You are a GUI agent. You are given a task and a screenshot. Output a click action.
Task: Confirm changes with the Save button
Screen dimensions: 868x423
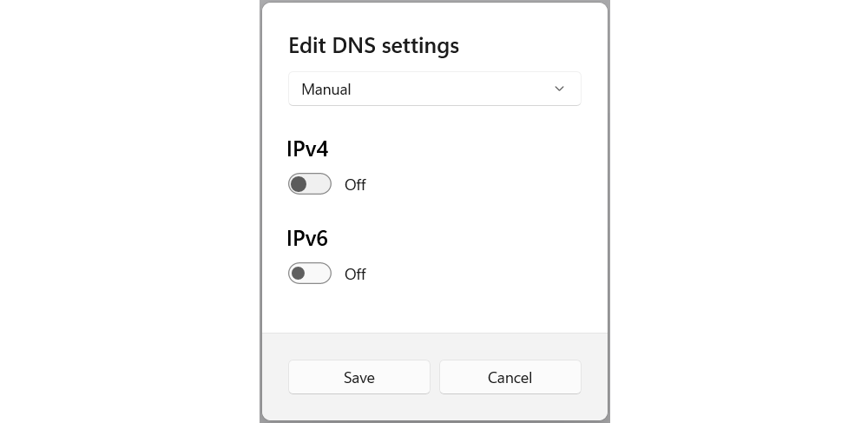click(x=358, y=377)
